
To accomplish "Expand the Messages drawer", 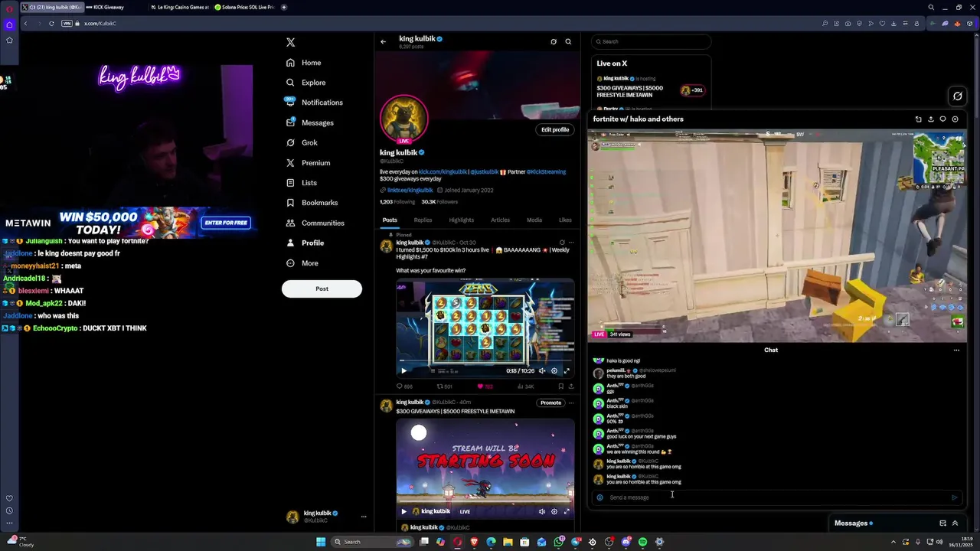I will pyautogui.click(x=955, y=523).
